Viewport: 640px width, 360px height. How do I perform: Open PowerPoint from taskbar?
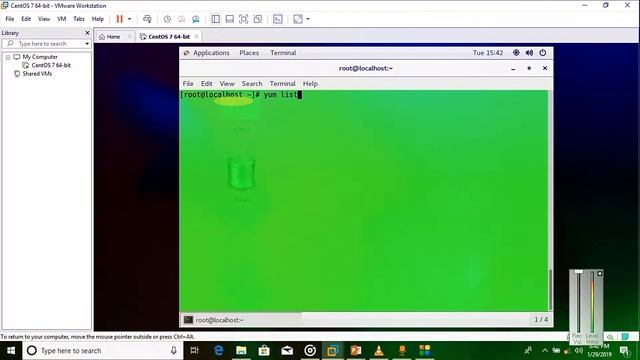tap(356, 351)
